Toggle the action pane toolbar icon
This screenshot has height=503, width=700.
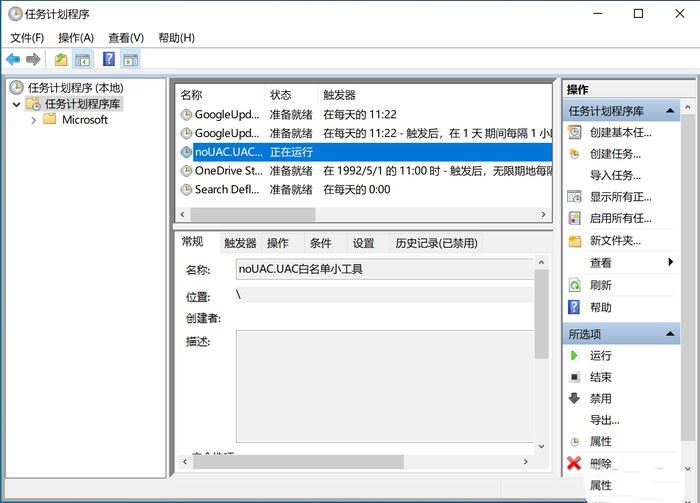tap(130, 60)
